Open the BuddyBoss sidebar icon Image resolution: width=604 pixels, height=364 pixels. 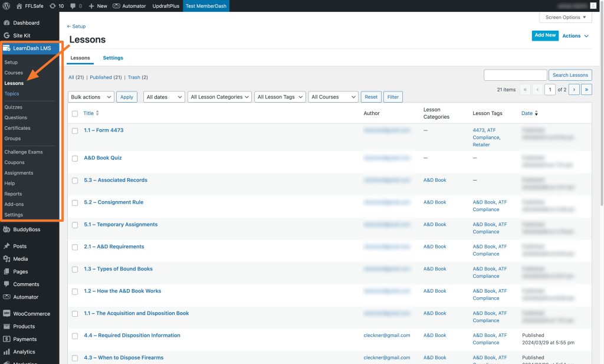coord(6,229)
